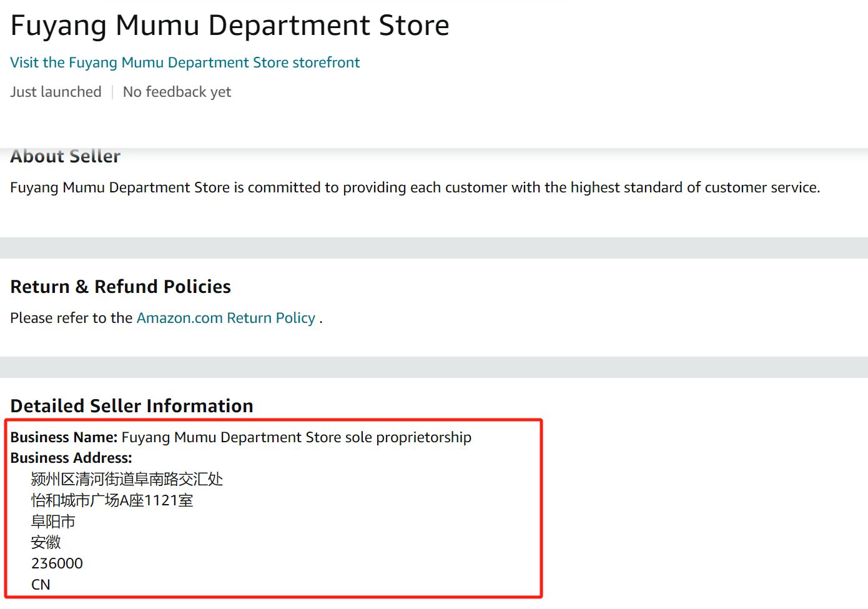Open the Amazon.com Return Policy link
868x609 pixels.
(x=225, y=318)
